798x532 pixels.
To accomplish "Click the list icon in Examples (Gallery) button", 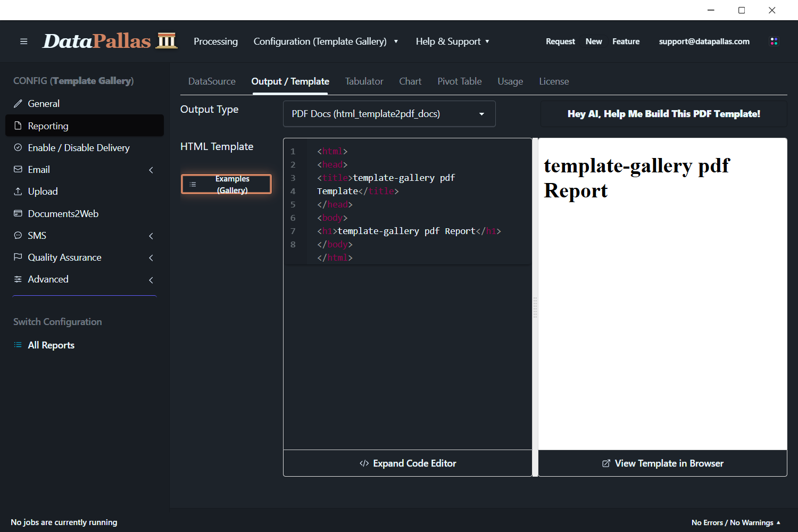I will [x=193, y=185].
